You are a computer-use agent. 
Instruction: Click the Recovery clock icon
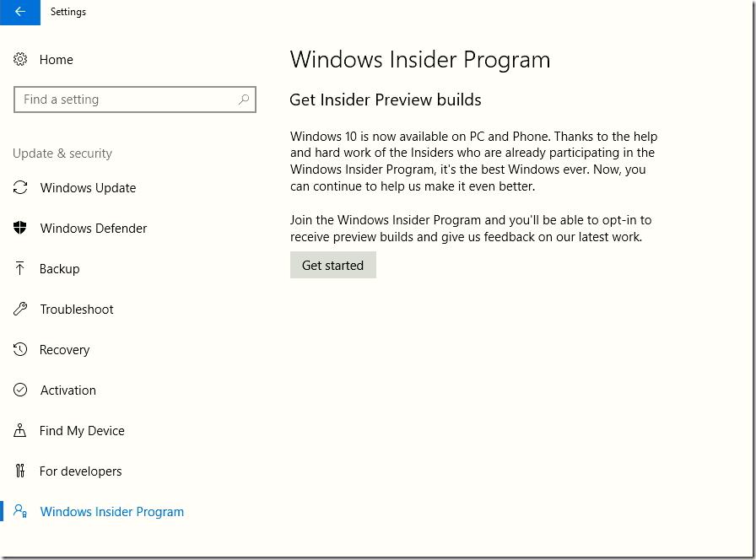click(20, 349)
